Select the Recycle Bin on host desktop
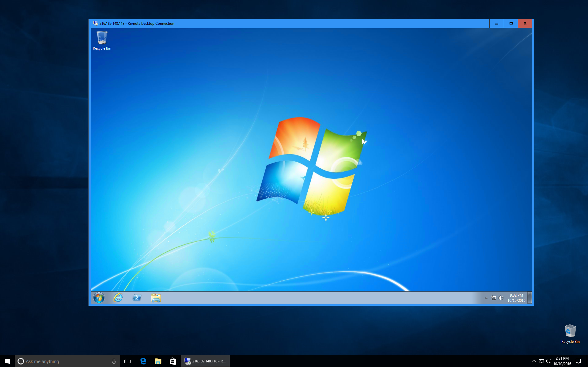The width and height of the screenshot is (588, 367). pos(570,334)
